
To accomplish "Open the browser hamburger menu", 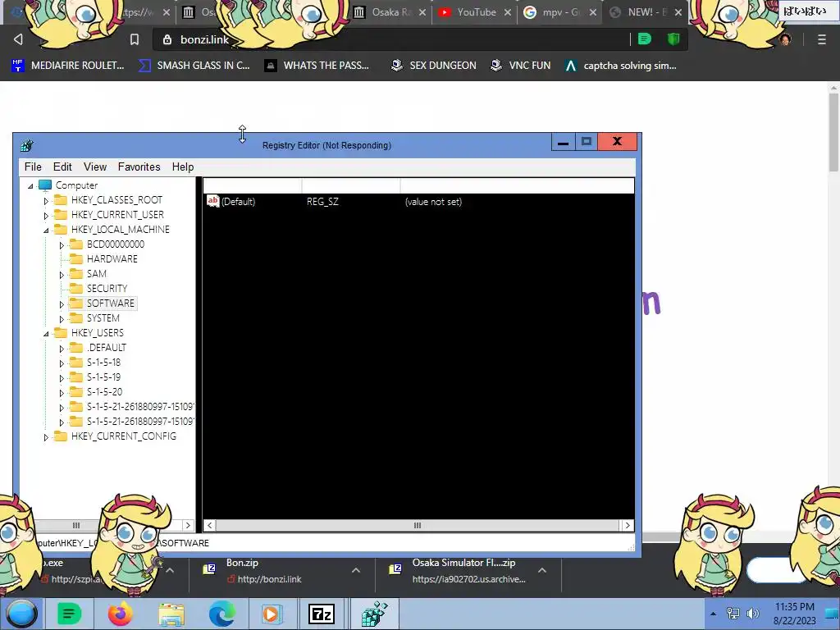I will pyautogui.click(x=821, y=39).
